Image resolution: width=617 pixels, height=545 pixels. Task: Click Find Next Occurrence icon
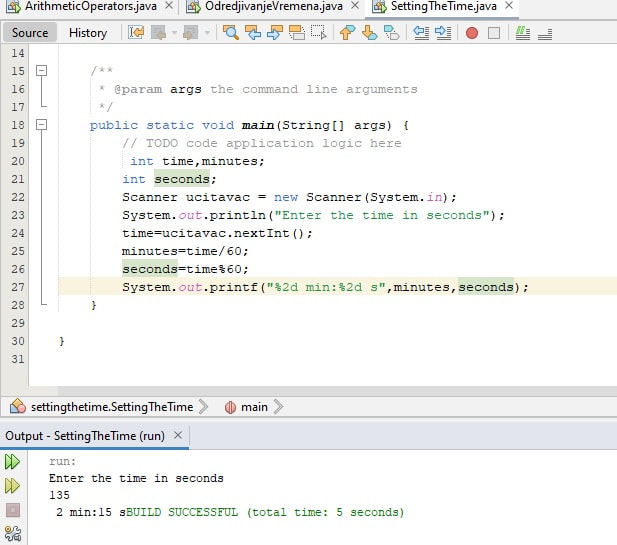pyautogui.click(x=275, y=33)
